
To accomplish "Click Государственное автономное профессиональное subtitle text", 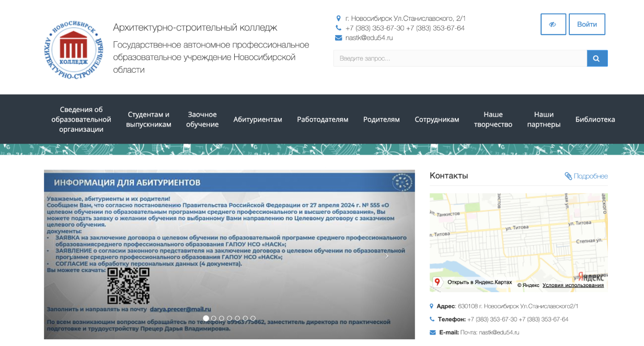I will tap(211, 57).
